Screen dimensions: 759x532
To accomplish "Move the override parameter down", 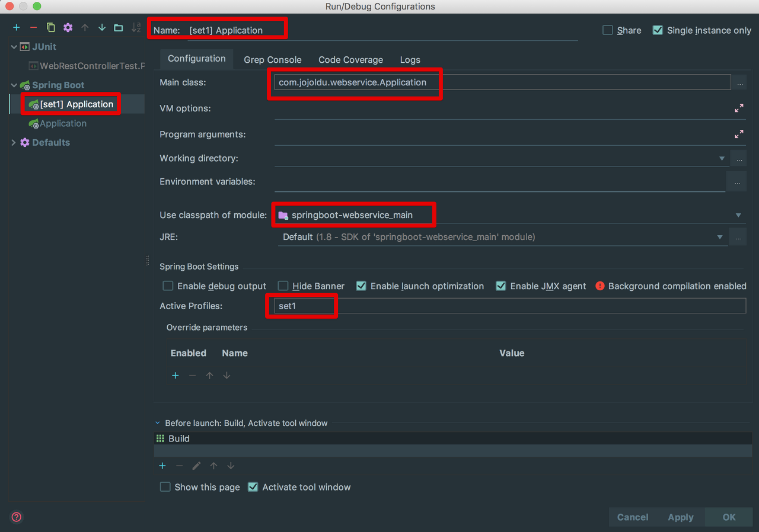I will click(x=227, y=376).
